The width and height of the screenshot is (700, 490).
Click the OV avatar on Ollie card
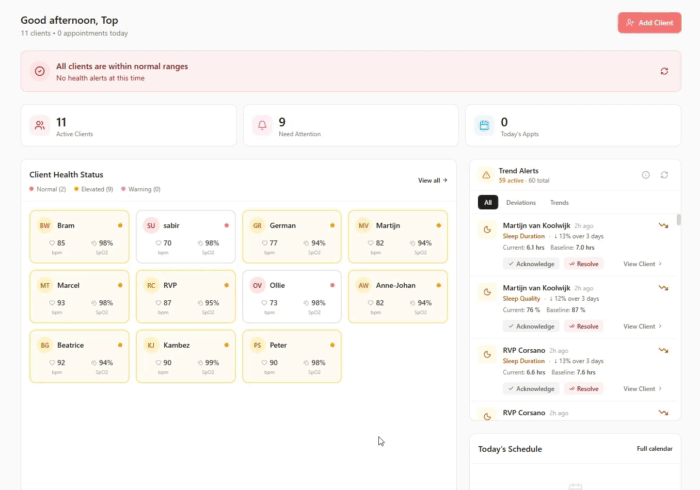pyautogui.click(x=258, y=285)
